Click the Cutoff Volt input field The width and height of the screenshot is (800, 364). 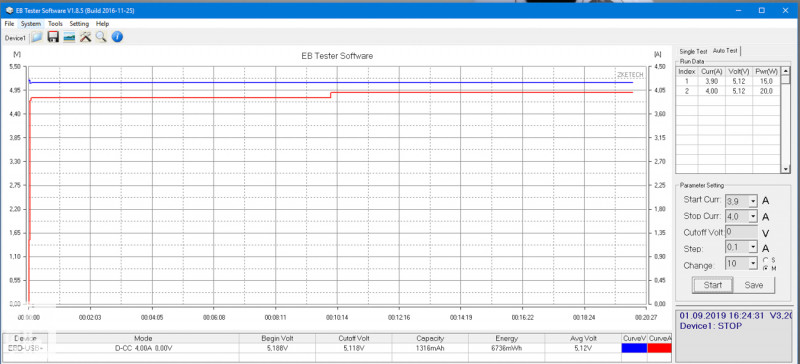(x=741, y=232)
